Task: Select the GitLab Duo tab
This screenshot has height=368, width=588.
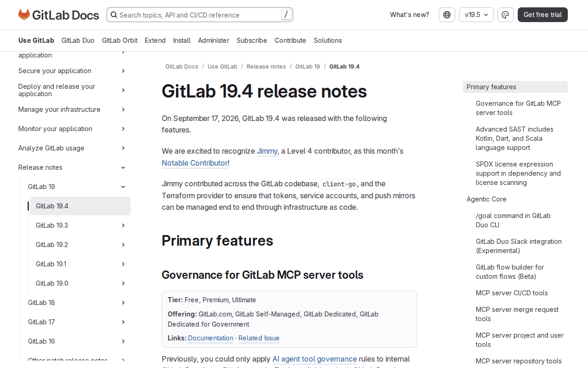Action: click(x=78, y=40)
